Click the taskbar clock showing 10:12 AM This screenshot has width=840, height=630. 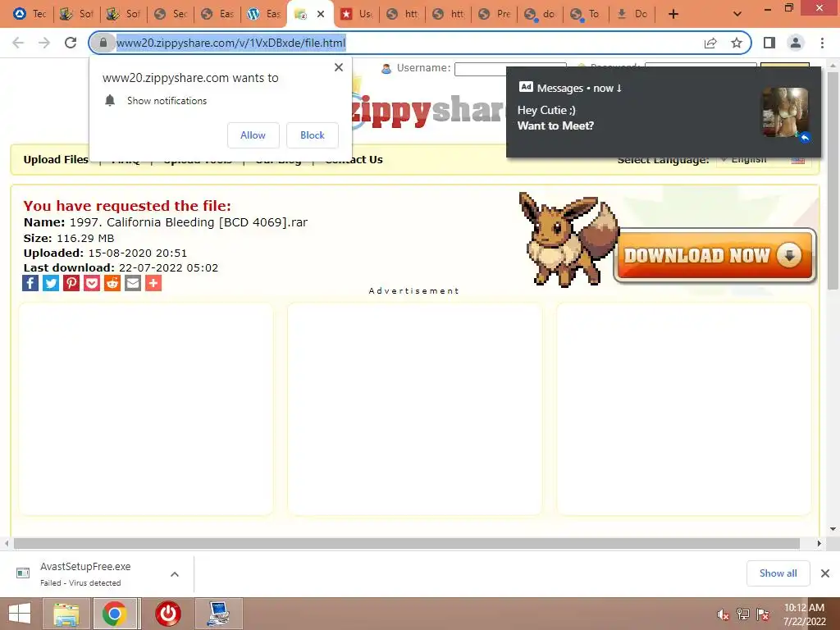[x=804, y=614]
